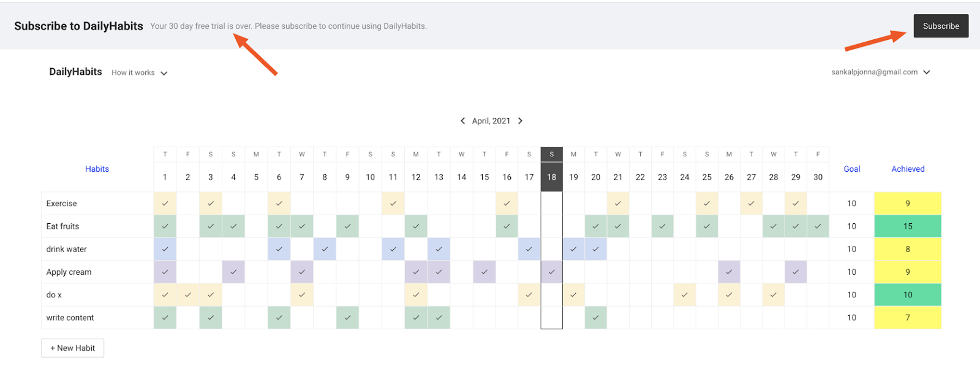Check the Exercise cell for day 18
Screen dimensions: 980x368
tap(551, 204)
